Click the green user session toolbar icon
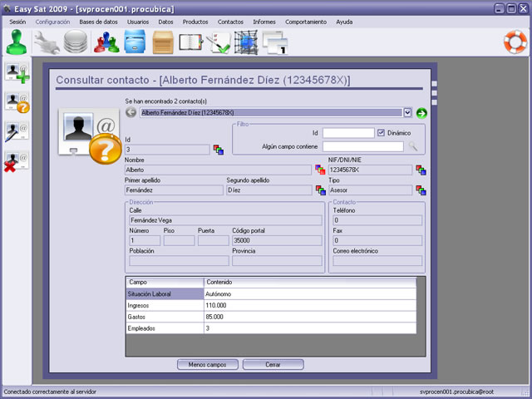 [17, 42]
